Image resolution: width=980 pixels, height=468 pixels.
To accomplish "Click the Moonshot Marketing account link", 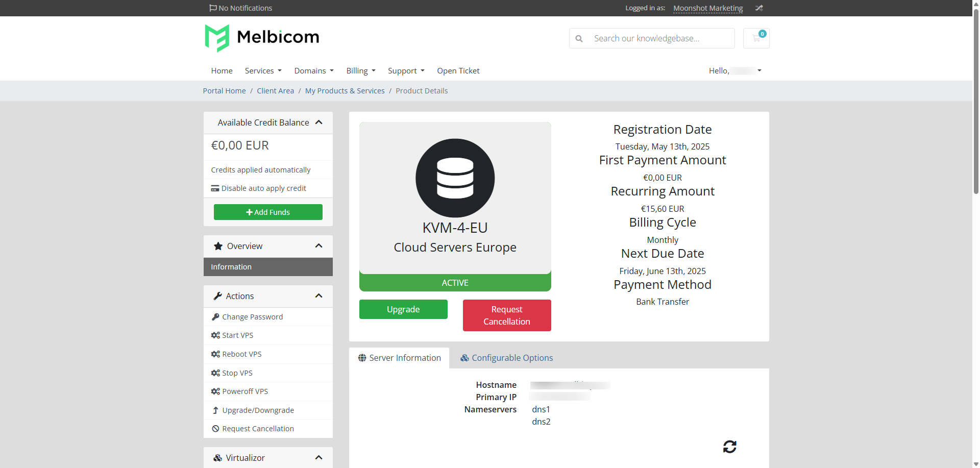I will point(708,8).
